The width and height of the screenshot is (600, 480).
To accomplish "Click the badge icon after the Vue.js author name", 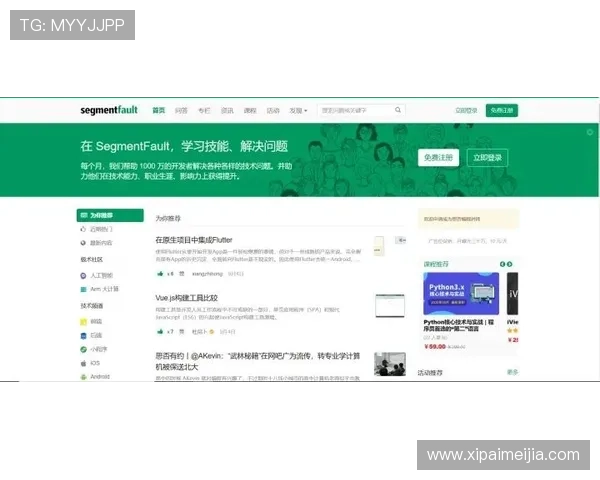I will click(212, 332).
